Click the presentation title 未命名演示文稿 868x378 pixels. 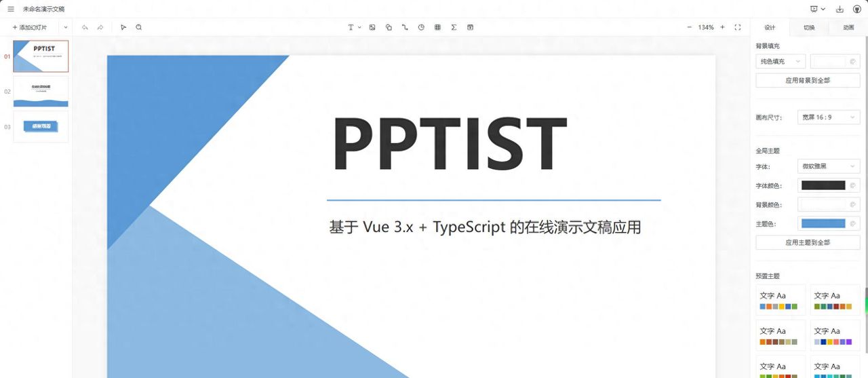44,9
